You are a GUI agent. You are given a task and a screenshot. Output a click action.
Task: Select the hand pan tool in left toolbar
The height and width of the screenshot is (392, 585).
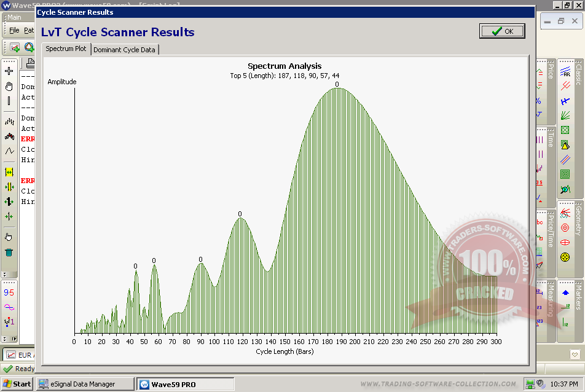coord(9,86)
